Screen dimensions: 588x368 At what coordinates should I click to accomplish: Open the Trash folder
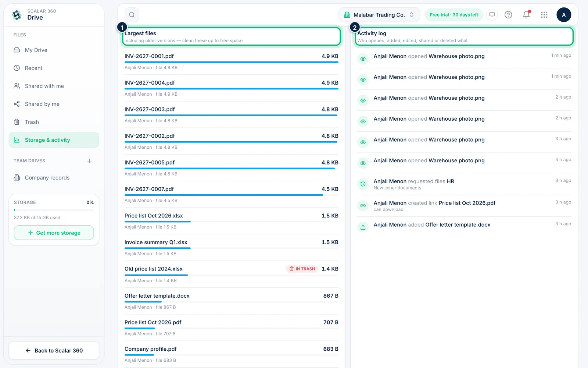[x=54, y=122]
